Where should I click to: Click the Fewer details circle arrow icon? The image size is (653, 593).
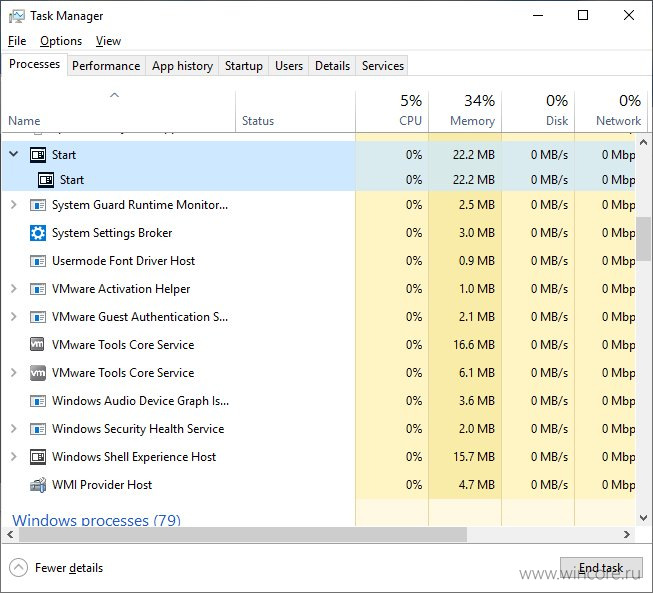tap(18, 568)
